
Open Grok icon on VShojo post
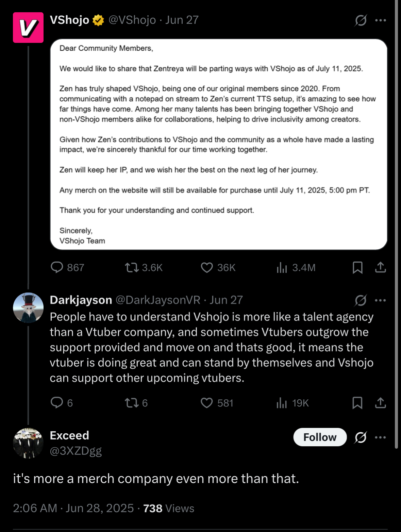[x=361, y=20]
